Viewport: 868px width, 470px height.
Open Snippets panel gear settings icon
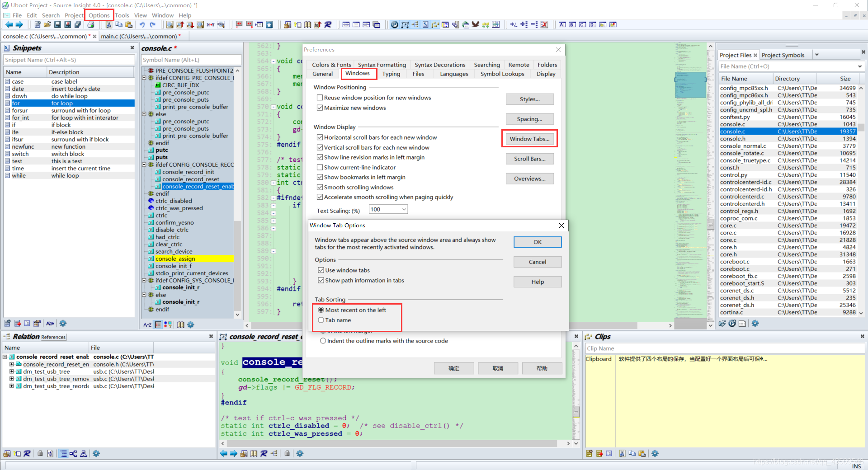pos(63,324)
